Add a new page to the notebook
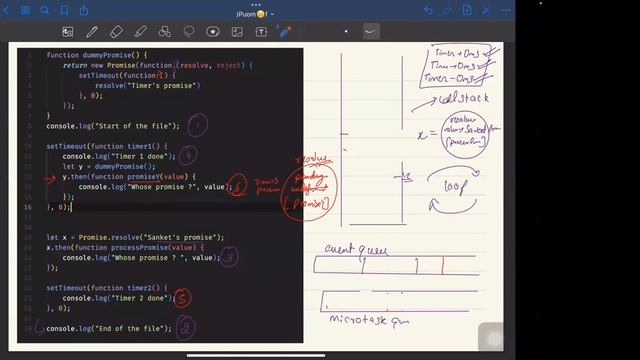The image size is (640, 360). (467, 10)
